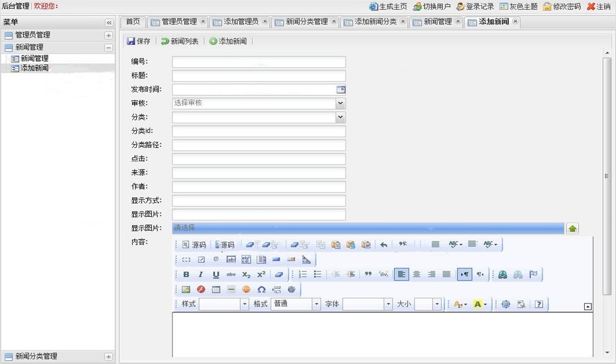Open the text color picker

(460, 304)
